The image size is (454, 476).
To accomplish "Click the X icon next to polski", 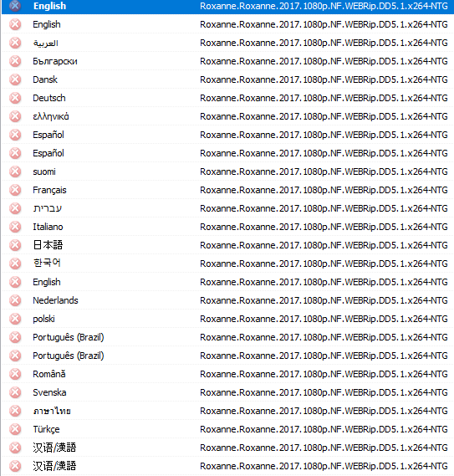I will tap(15, 319).
